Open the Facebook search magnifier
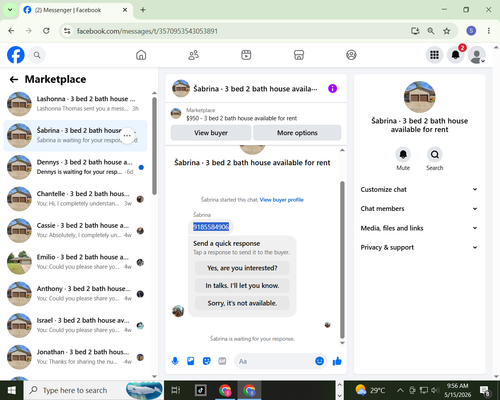Viewport: 500px width, 400px height. pyautogui.click(x=37, y=55)
